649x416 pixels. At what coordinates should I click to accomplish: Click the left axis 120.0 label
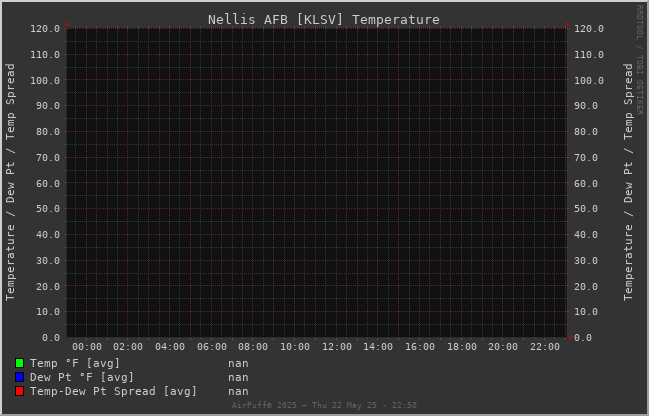click(45, 29)
